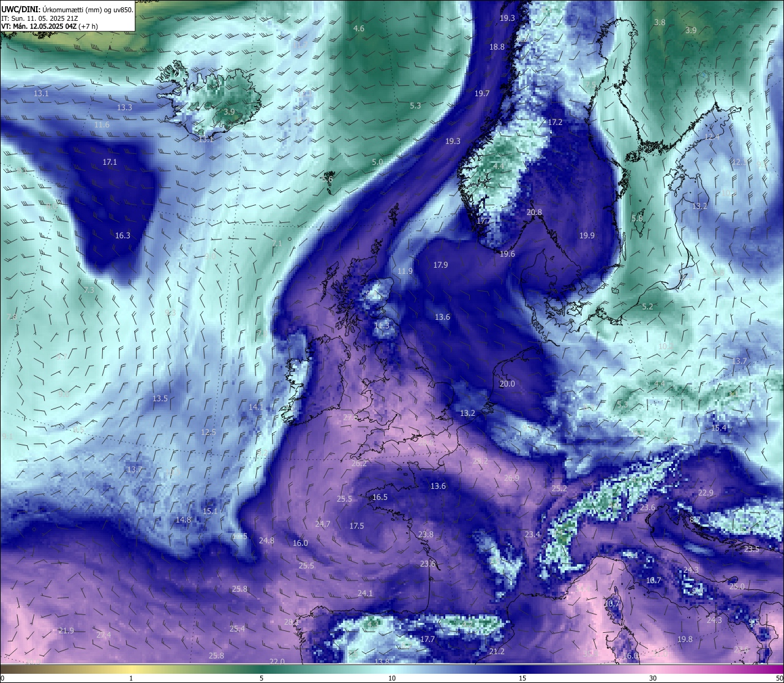This screenshot has height=683, width=784.
Task: Click the 5.0 value near the Faroes
Action: point(377,162)
